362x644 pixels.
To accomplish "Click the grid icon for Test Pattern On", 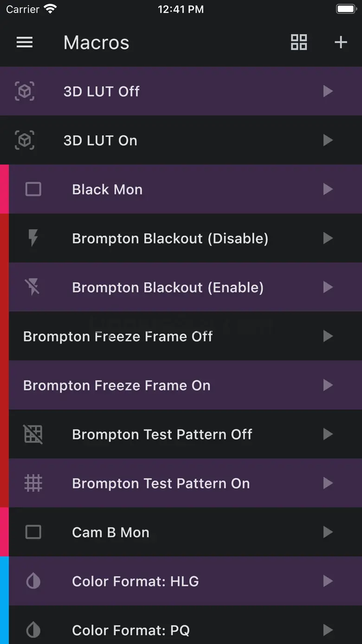I will pos(33,483).
